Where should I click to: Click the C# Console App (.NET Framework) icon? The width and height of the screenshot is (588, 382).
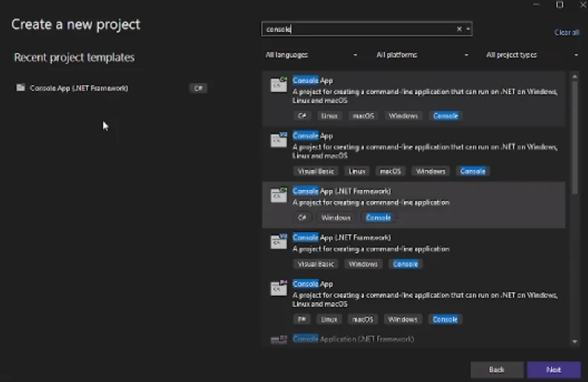point(278,195)
